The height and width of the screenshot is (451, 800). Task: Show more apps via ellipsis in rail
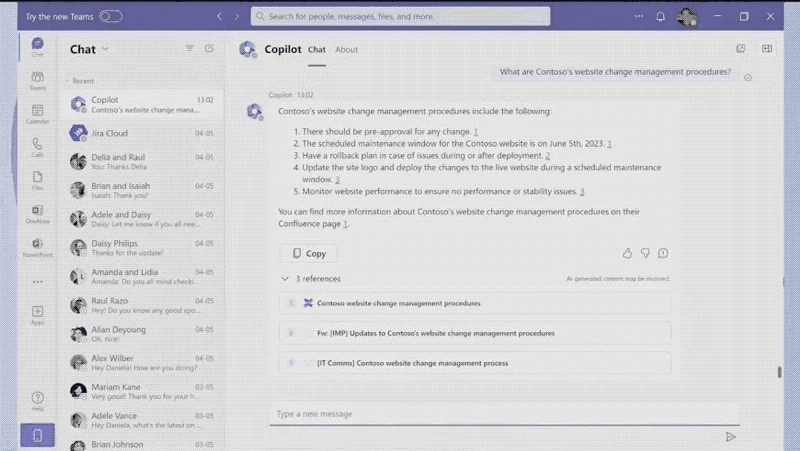[x=37, y=282]
